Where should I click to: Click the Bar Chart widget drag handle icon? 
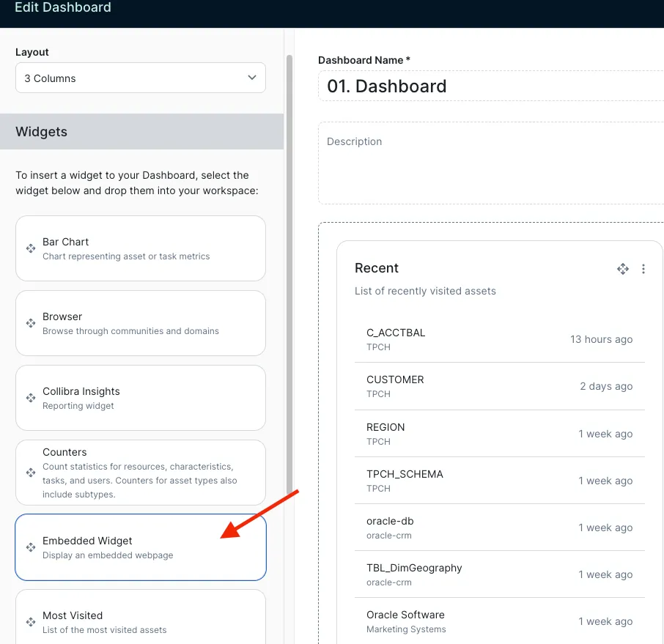pyautogui.click(x=31, y=248)
